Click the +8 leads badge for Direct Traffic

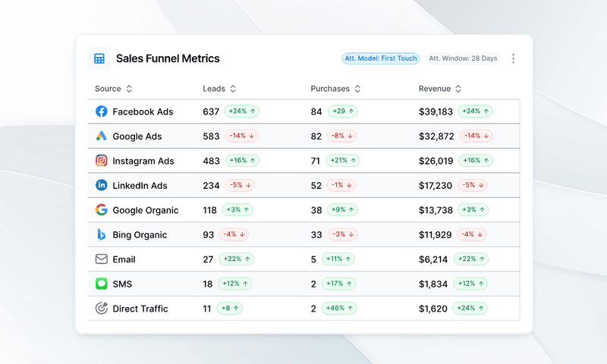[x=230, y=309]
